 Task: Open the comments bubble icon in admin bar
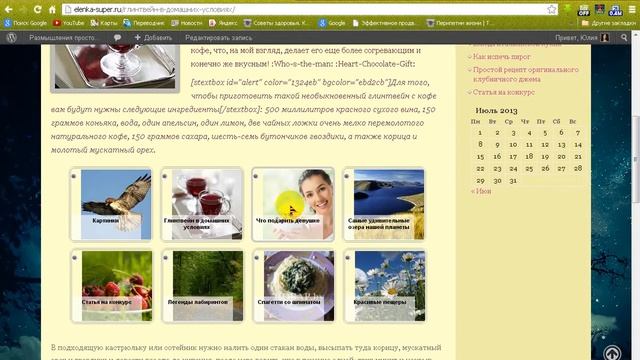coord(117,38)
